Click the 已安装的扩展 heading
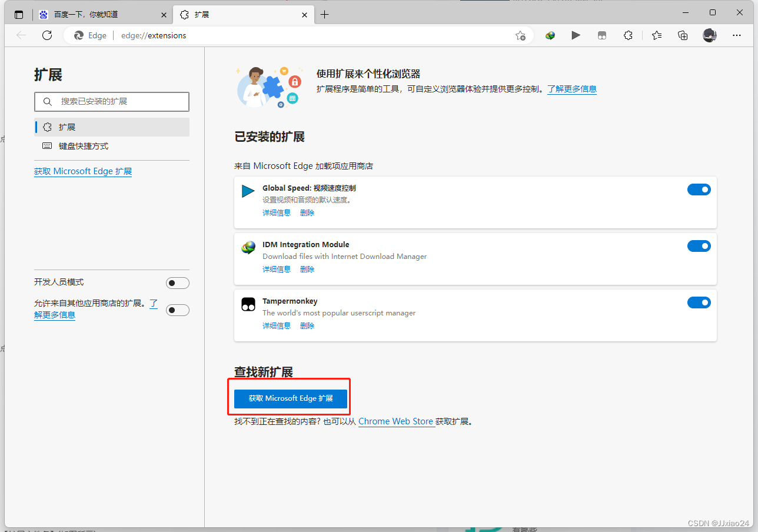 coord(270,137)
